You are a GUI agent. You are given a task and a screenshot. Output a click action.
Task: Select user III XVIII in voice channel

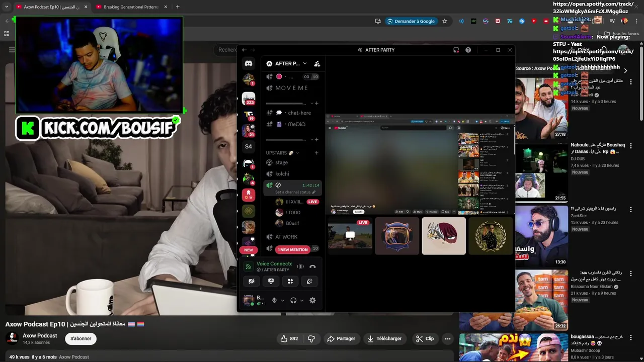pos(297,202)
